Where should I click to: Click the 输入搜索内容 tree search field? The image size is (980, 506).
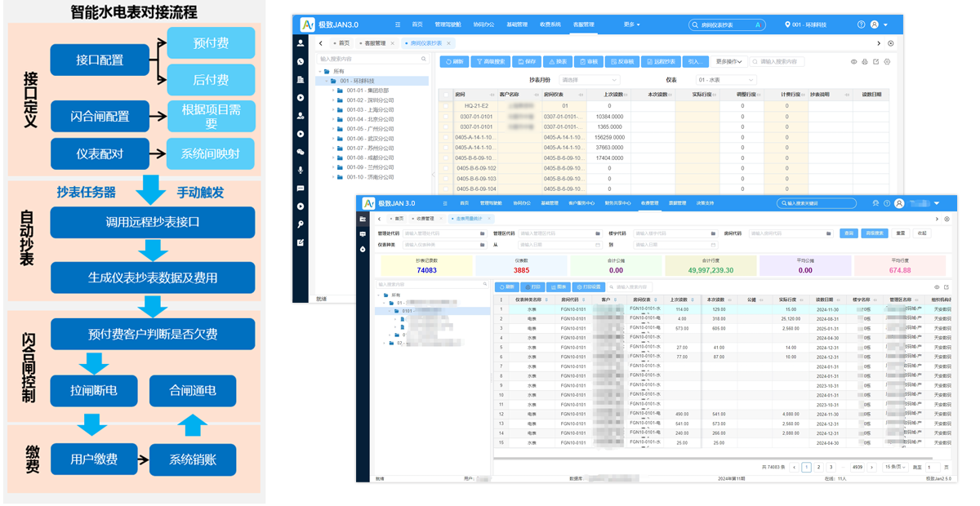pyautogui.click(x=373, y=59)
